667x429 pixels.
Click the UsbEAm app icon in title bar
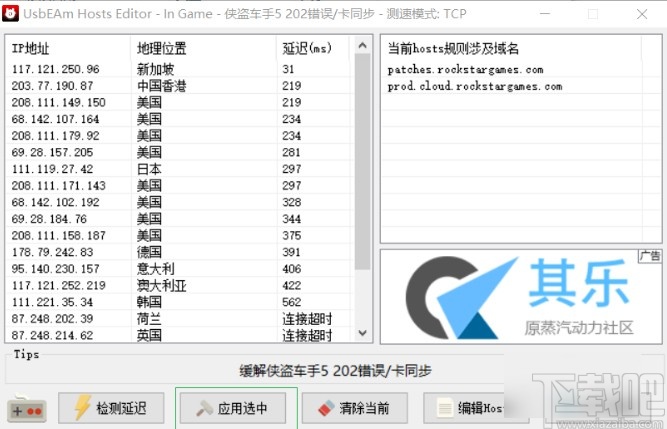click(x=10, y=14)
